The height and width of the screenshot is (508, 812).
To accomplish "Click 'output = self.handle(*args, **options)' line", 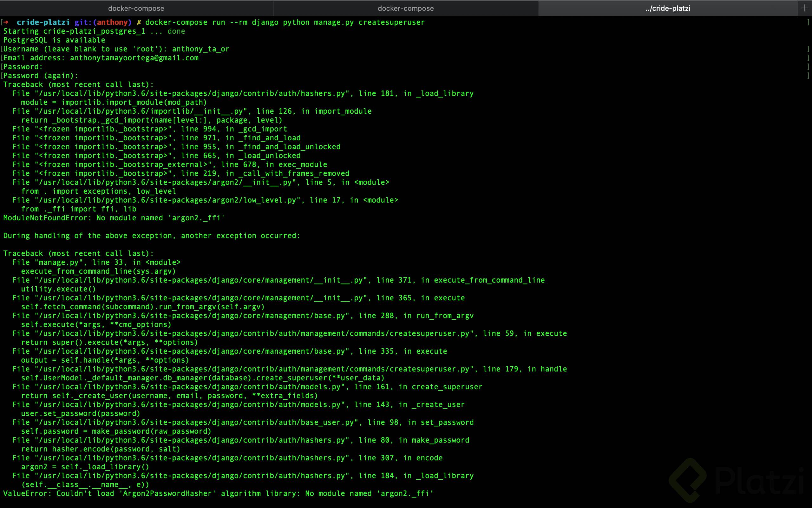I will (105, 360).
